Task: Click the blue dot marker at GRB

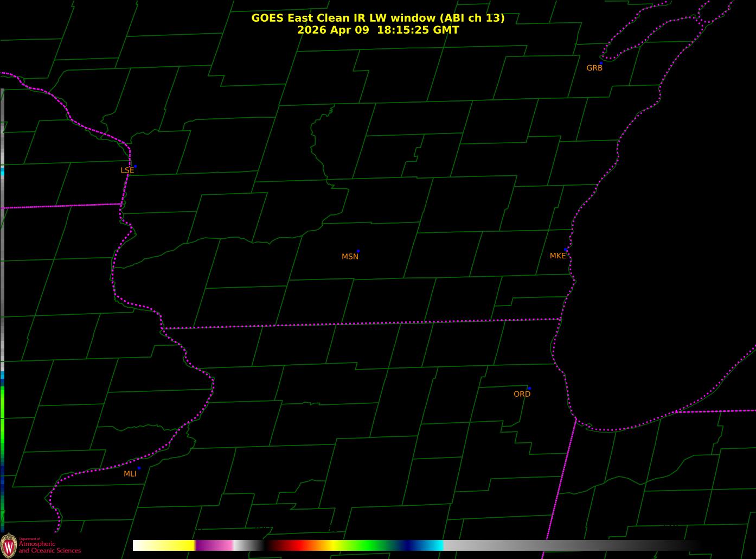Action: click(x=601, y=63)
